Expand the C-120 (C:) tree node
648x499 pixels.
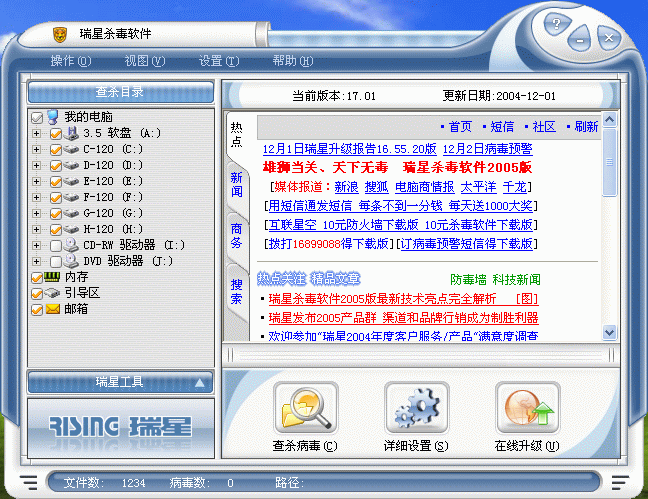[36, 149]
